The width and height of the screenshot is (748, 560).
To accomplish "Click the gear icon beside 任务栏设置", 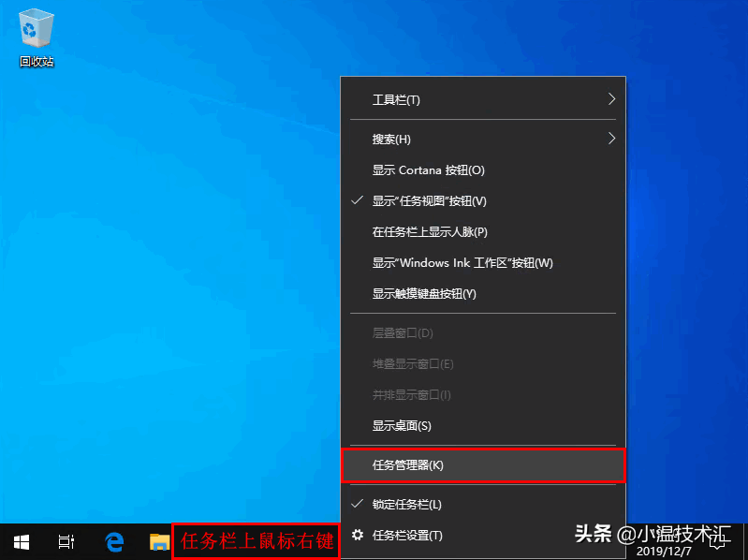I will coord(358,535).
